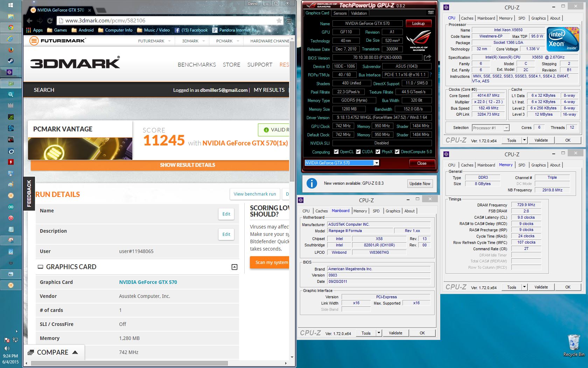This screenshot has width=588, height=368.
Task: Open the Recycle Bin on desktop
Action: tap(574, 345)
